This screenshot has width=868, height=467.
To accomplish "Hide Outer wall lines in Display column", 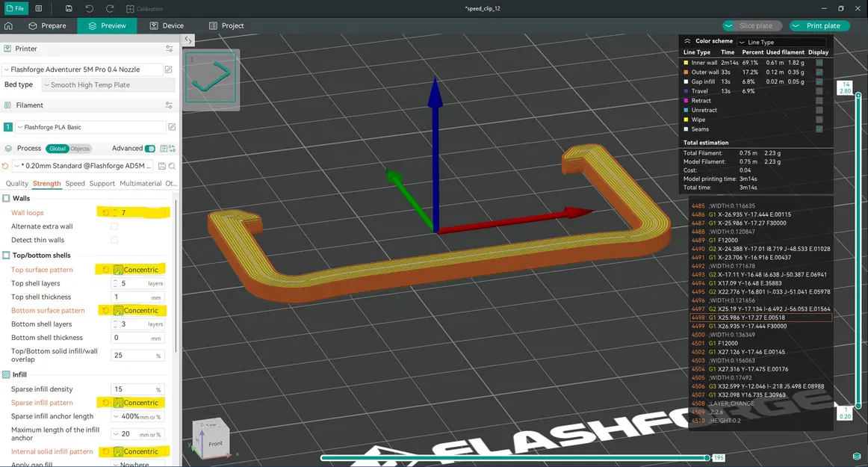I will click(819, 72).
